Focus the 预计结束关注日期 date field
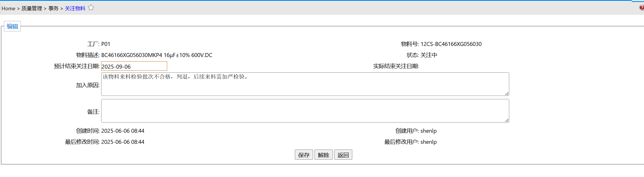This screenshot has width=644, height=177. pos(134,66)
